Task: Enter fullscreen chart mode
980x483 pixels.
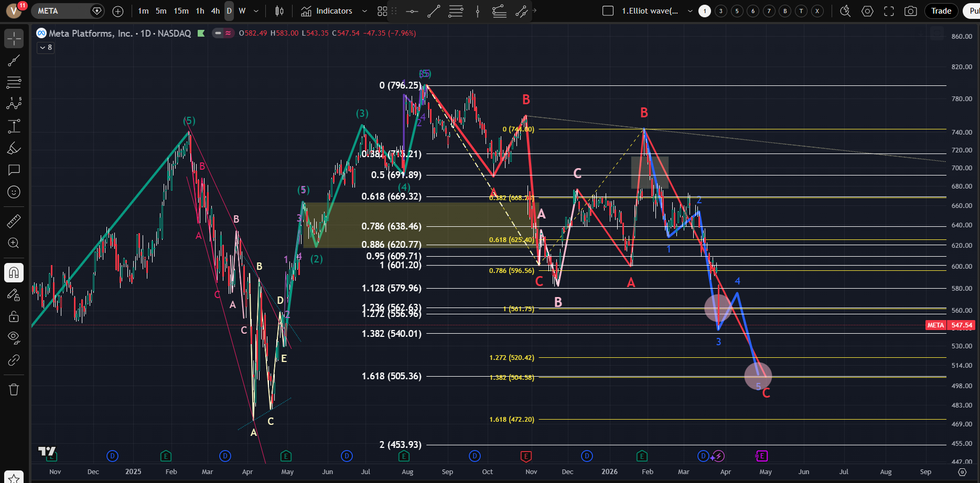Action: click(x=889, y=11)
